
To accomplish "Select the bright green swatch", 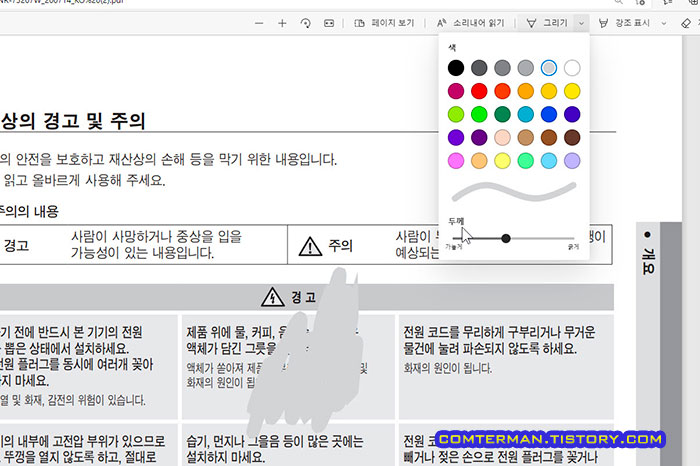I will coord(479,114).
